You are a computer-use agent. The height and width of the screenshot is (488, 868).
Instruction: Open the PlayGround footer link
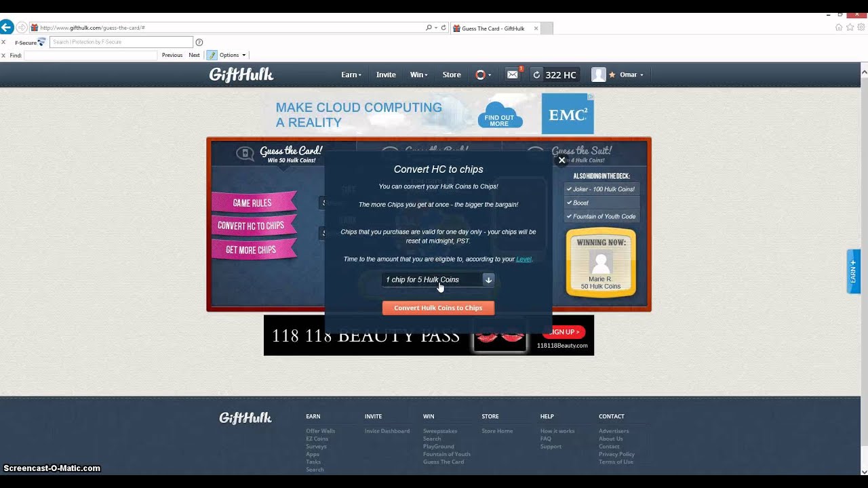click(x=439, y=447)
